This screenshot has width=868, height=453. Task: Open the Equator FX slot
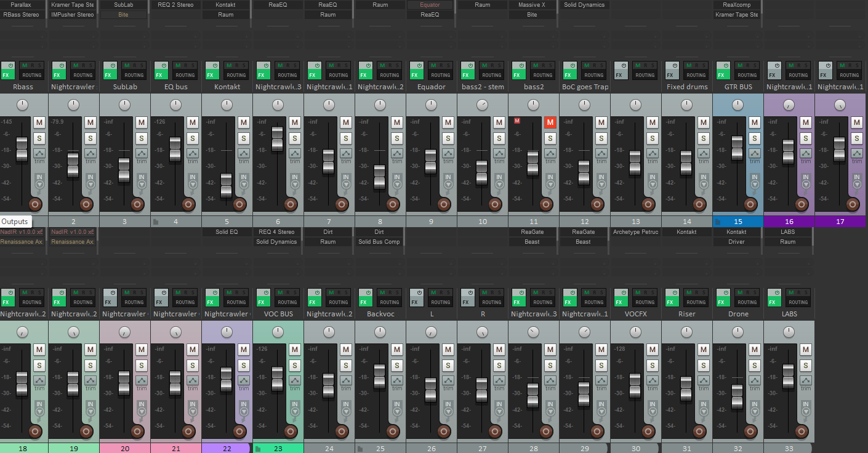430,5
